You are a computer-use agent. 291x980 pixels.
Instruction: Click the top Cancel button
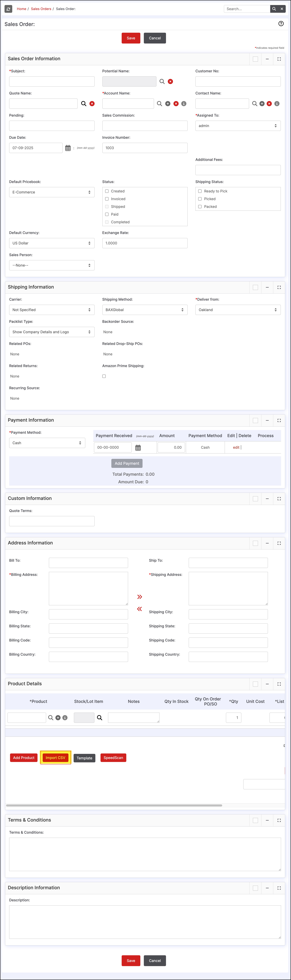(155, 38)
